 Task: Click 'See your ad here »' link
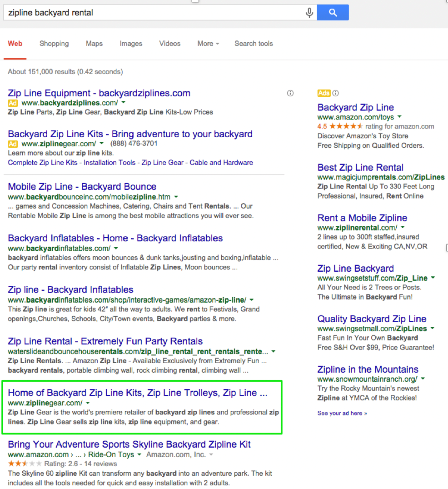pyautogui.click(x=342, y=413)
